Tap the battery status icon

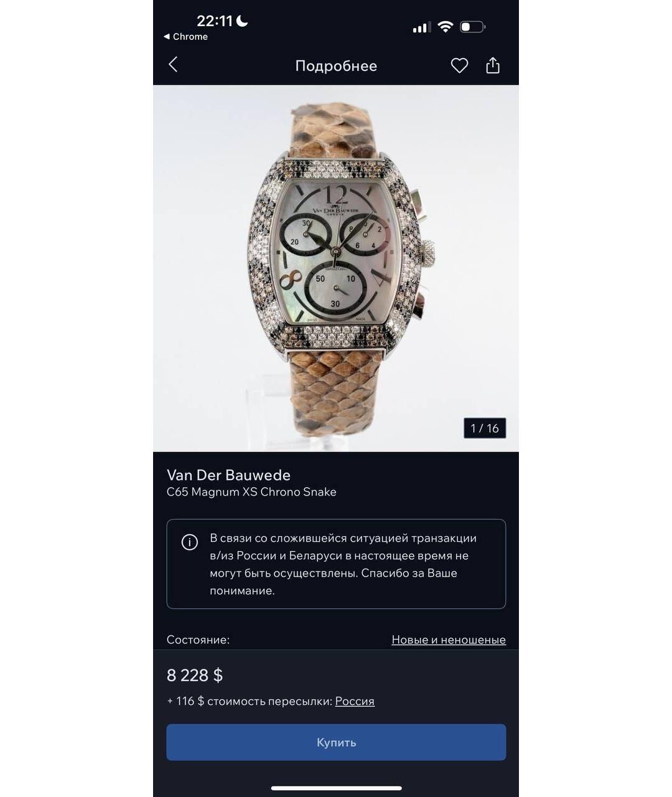tap(472, 27)
